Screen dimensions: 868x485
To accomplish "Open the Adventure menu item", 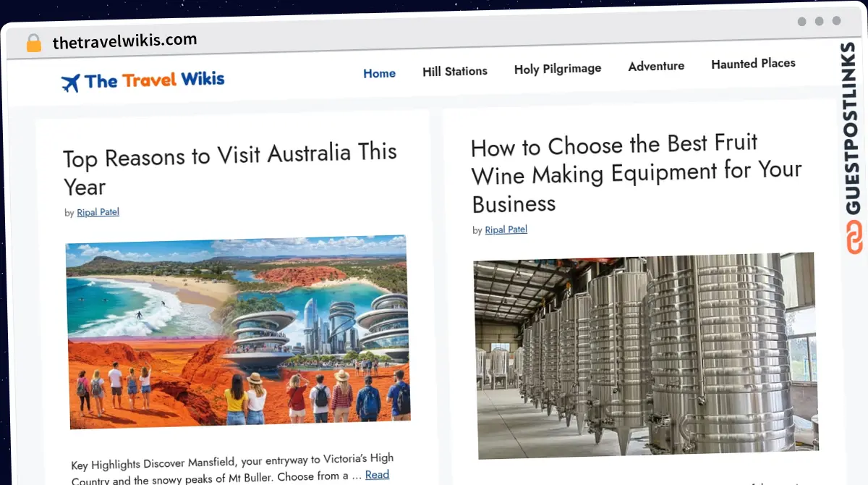I will pos(656,66).
